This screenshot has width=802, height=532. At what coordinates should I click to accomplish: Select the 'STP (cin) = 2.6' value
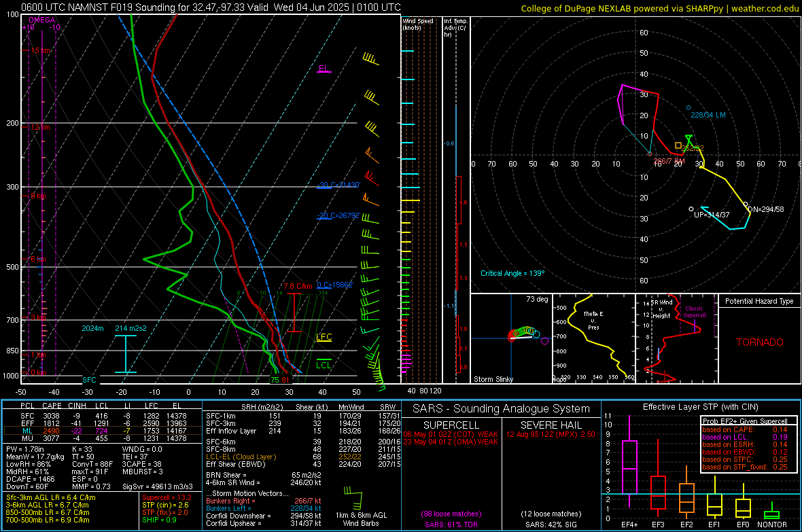[x=165, y=505]
